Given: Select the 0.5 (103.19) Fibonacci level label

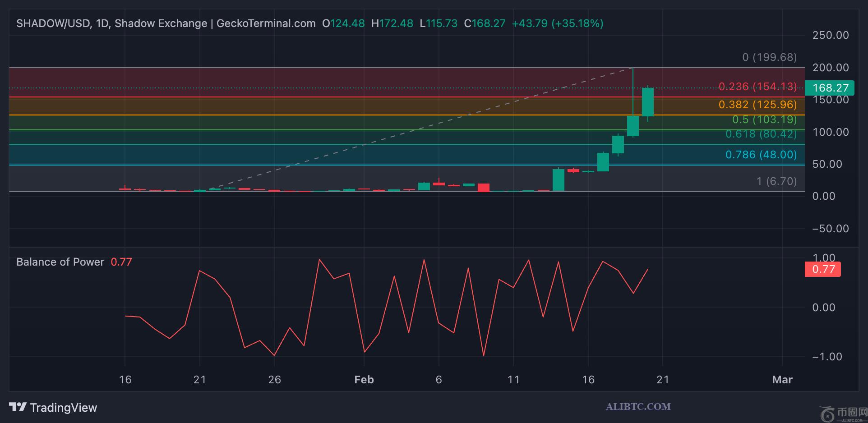Looking at the screenshot, I should pos(764,120).
